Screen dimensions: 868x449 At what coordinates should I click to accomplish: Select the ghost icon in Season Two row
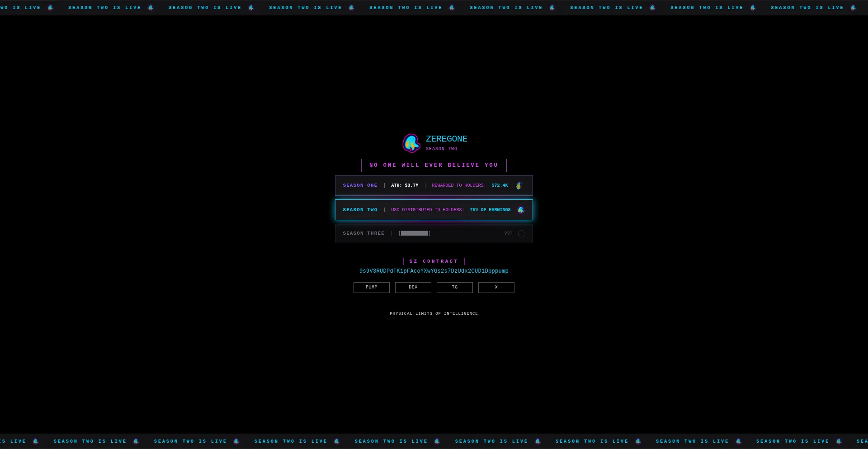[x=521, y=210]
